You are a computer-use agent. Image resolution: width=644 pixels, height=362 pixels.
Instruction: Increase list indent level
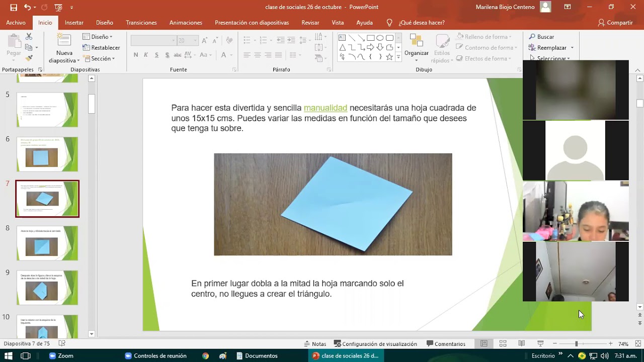point(291,40)
